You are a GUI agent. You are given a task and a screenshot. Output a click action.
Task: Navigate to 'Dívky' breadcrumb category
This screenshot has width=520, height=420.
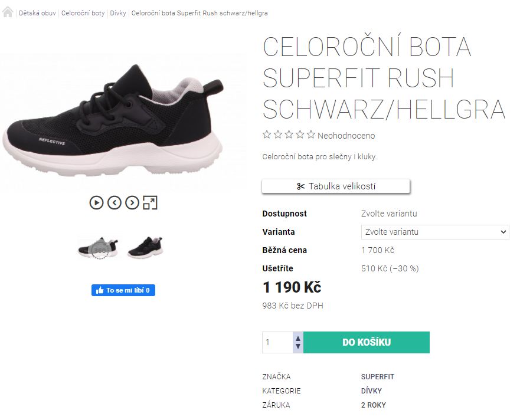pos(118,13)
